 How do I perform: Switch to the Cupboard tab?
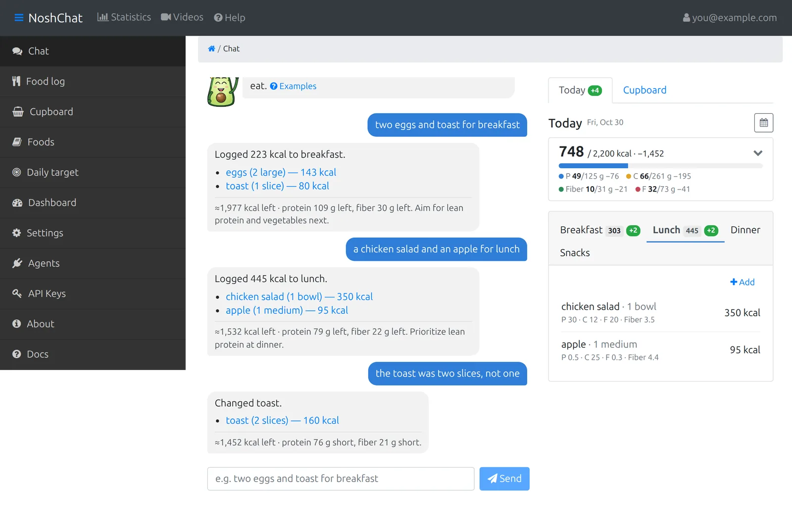tap(644, 90)
